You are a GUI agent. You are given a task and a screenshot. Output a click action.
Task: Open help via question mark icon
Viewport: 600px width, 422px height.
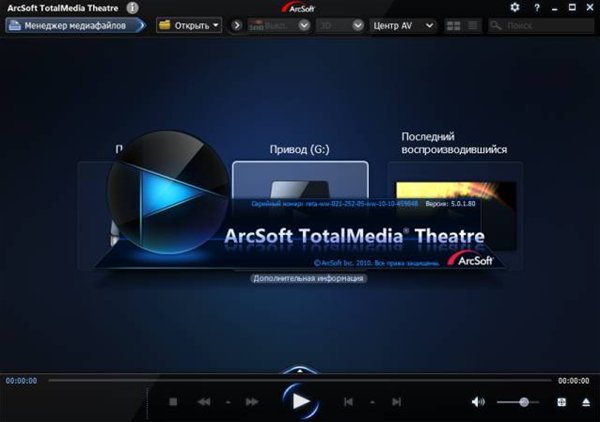pyautogui.click(x=537, y=8)
